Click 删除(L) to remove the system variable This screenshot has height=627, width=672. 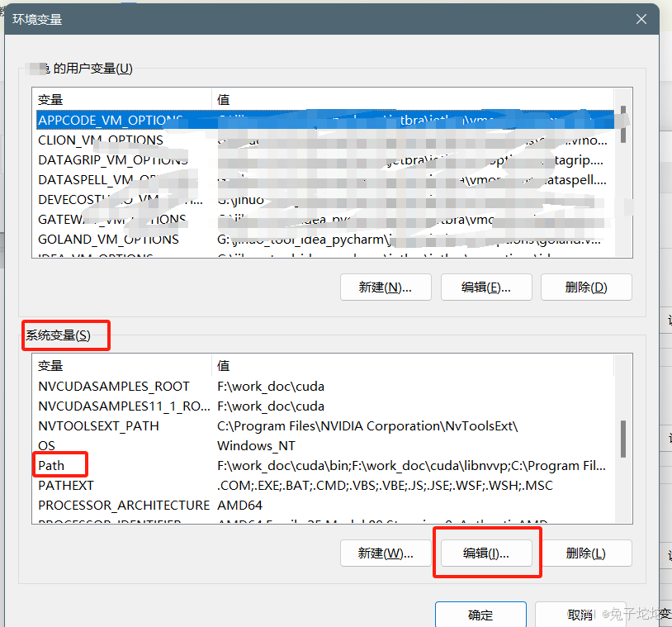point(586,553)
